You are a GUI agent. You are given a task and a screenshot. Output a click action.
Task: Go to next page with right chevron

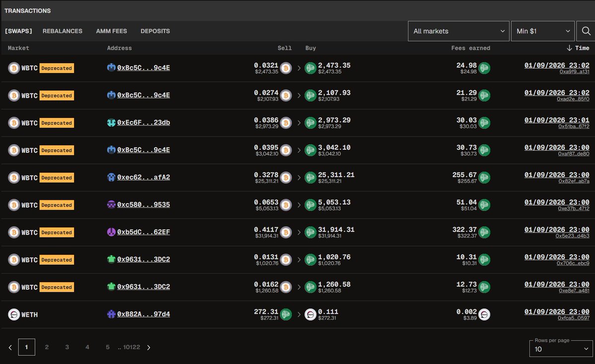pos(149,347)
